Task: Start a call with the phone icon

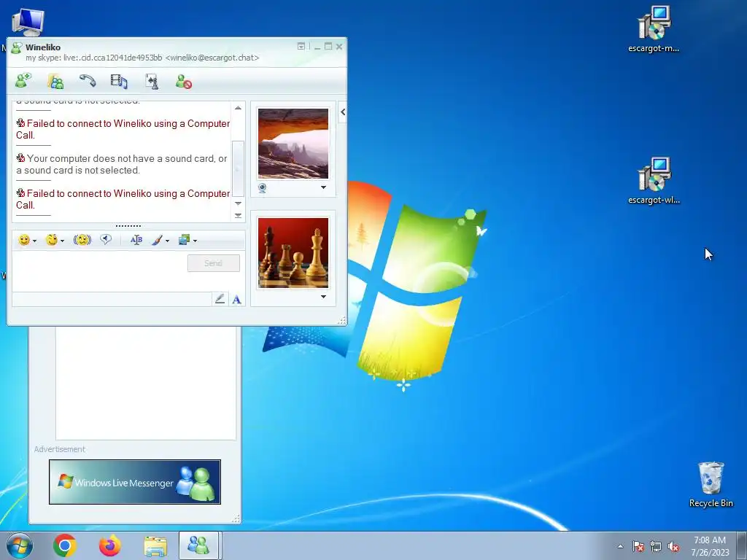Action: pos(88,82)
